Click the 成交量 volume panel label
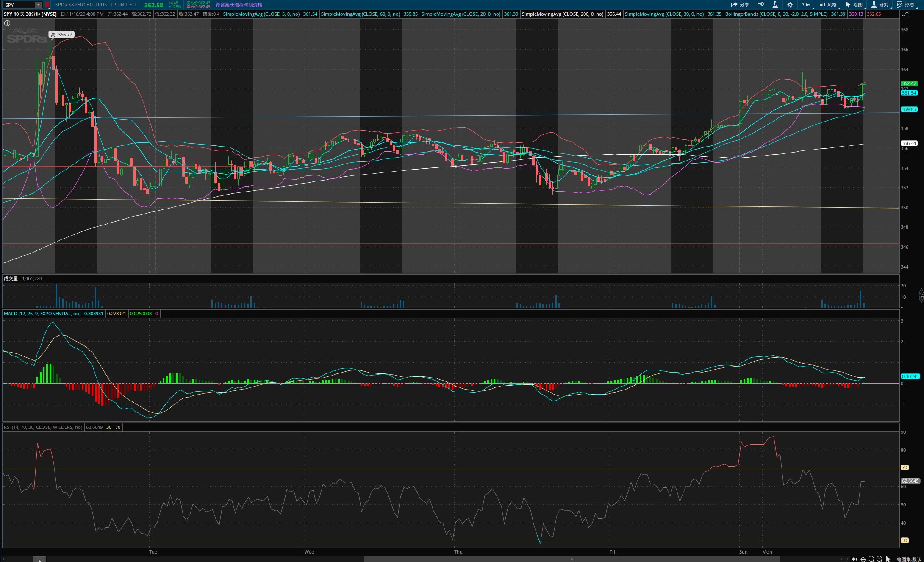 (x=11, y=278)
